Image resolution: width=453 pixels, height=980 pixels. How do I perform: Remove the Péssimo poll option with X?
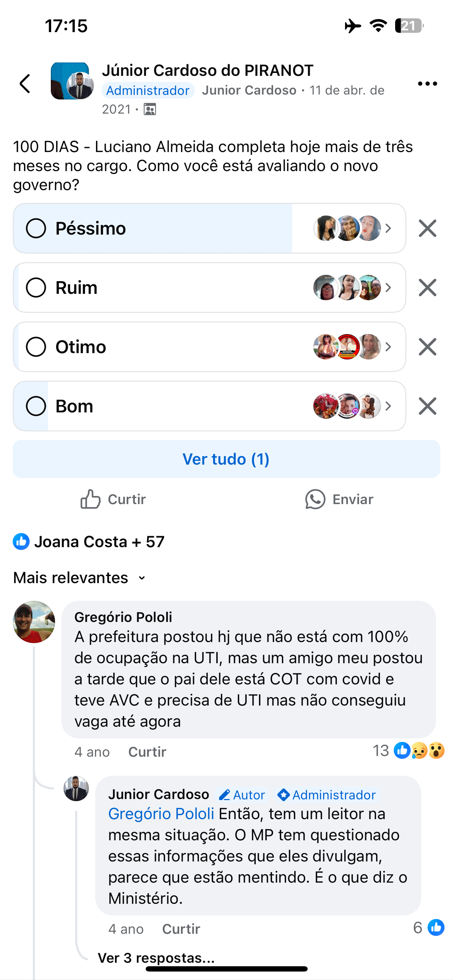tap(427, 228)
